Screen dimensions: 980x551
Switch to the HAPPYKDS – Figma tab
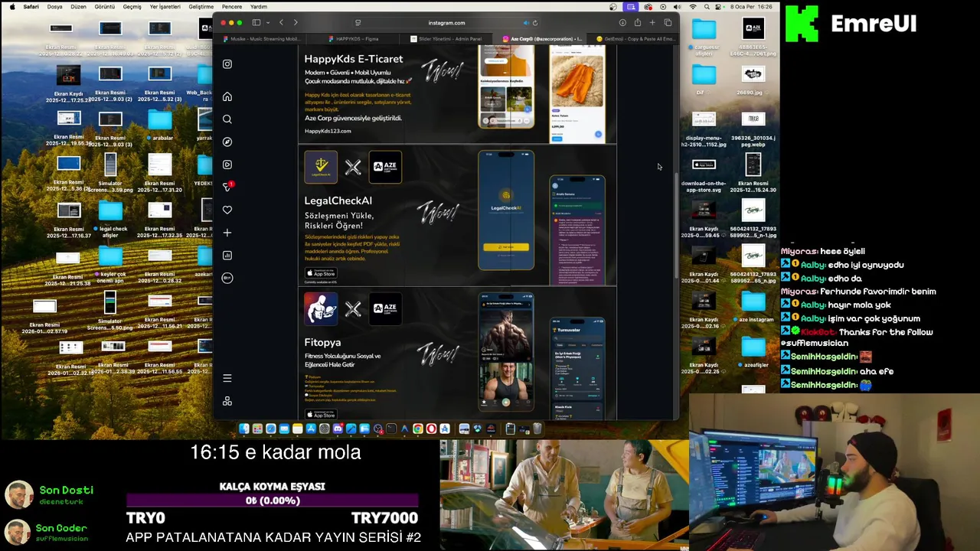click(x=351, y=39)
